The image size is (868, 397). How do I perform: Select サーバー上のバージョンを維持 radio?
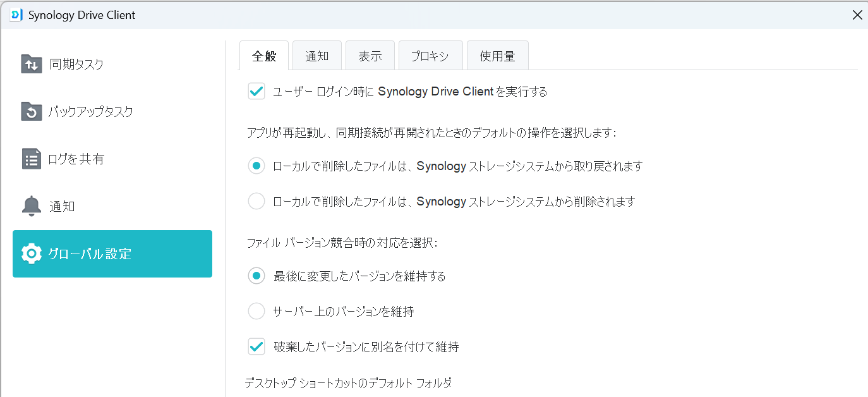(x=256, y=311)
